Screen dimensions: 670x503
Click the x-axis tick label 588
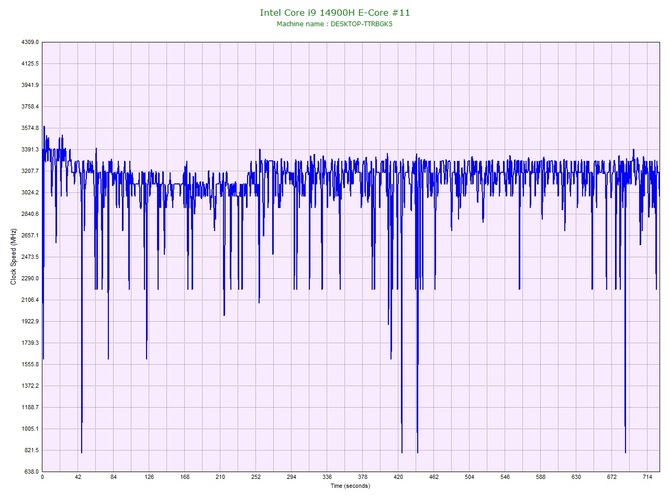(x=541, y=477)
